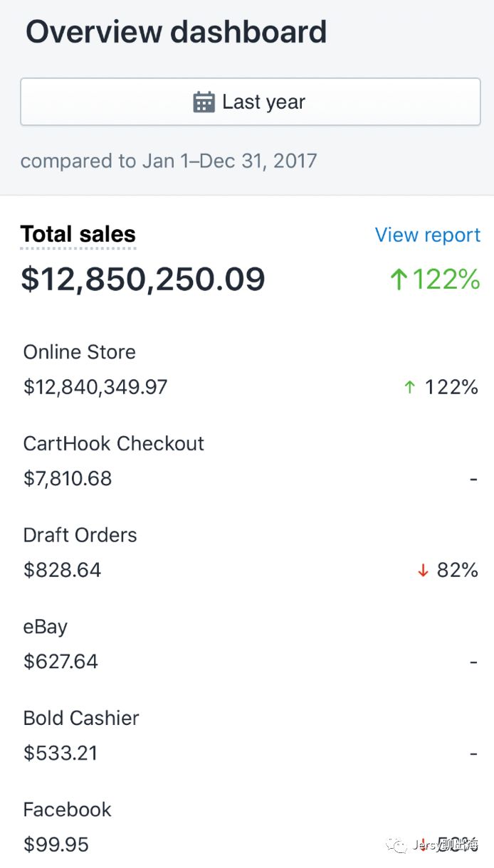The width and height of the screenshot is (494, 868).
Task: Click the Total sales heading
Action: point(78,234)
